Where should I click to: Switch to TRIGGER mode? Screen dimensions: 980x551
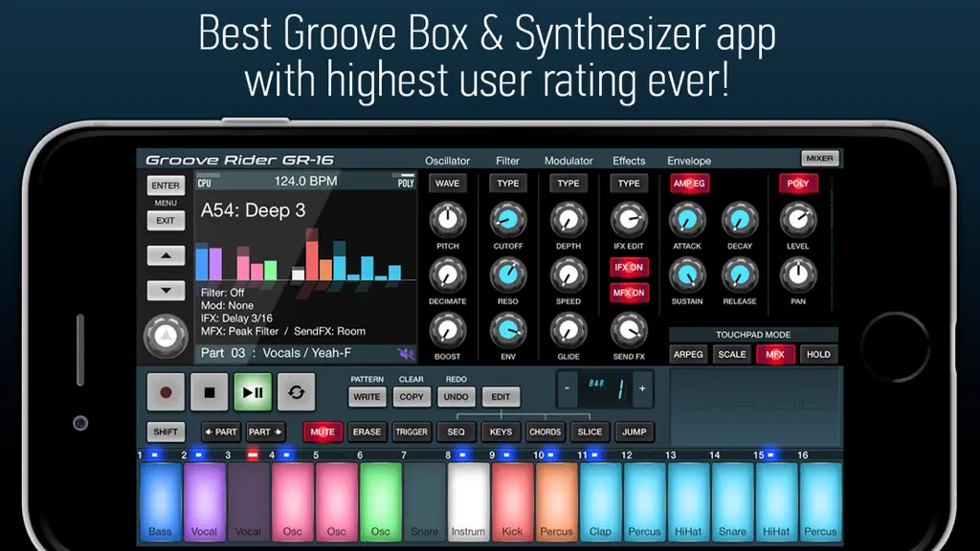412,431
